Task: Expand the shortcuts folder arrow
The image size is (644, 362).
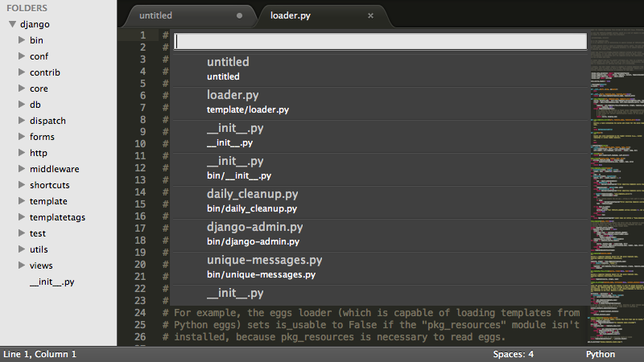Action: (x=22, y=185)
